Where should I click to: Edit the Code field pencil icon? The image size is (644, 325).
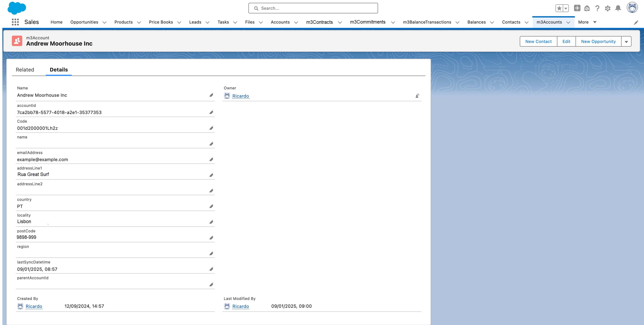[x=211, y=128]
